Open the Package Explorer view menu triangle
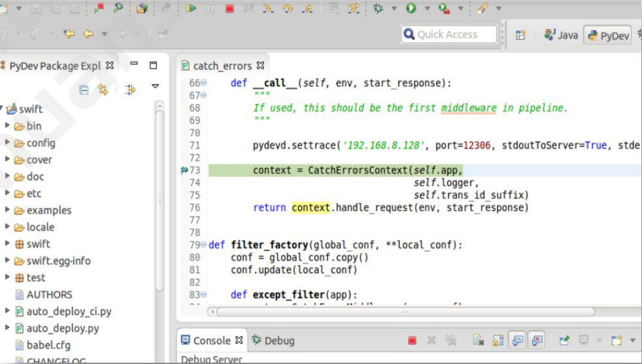 [x=155, y=86]
